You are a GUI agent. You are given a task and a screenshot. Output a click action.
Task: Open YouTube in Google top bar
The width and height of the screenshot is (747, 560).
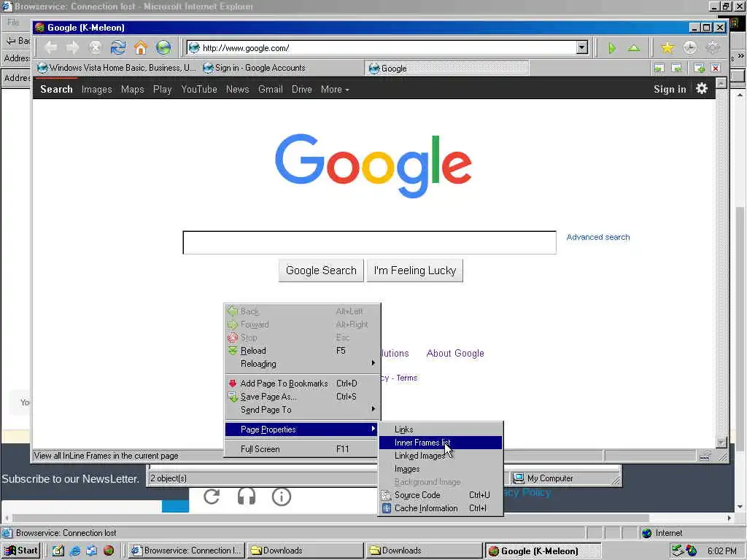(199, 89)
